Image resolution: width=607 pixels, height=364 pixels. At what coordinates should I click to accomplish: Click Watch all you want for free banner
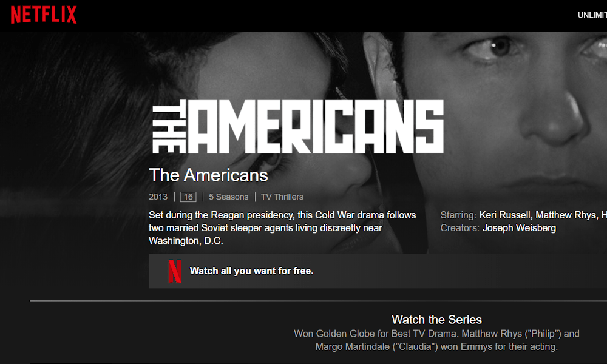(378, 271)
